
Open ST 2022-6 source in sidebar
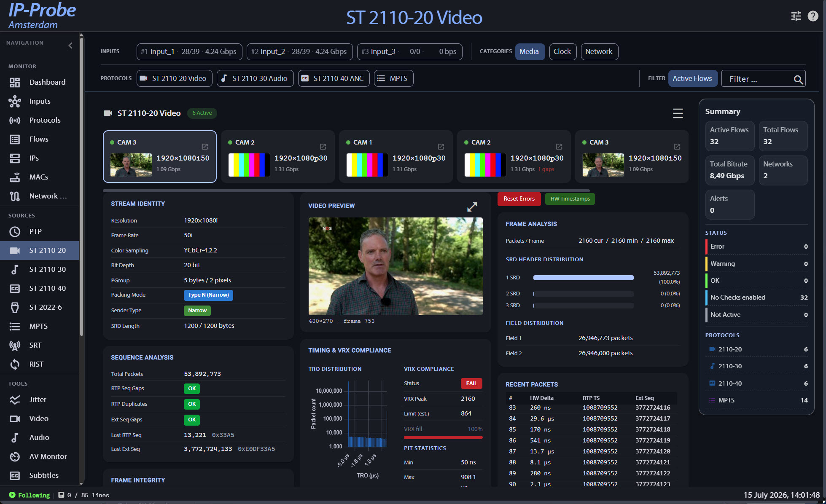pos(39,307)
